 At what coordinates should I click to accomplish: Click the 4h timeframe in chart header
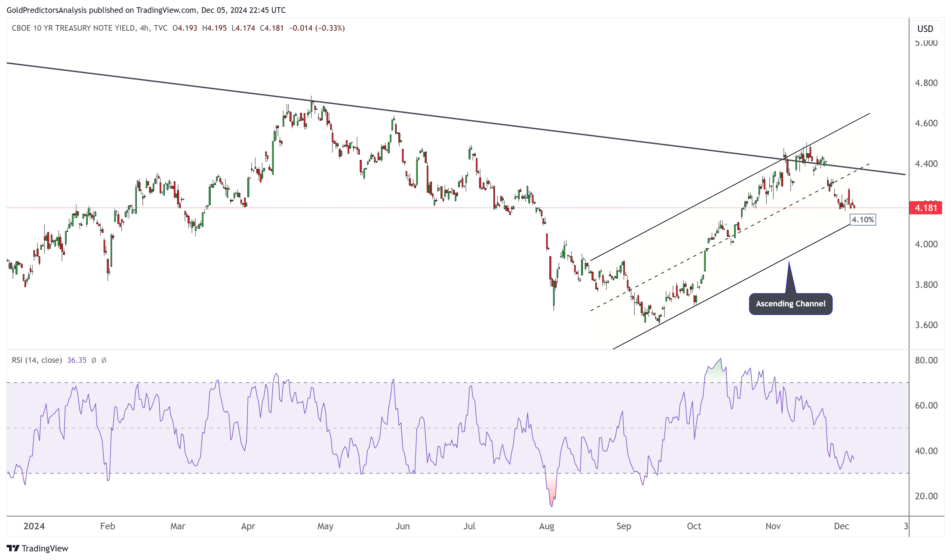[x=144, y=28]
